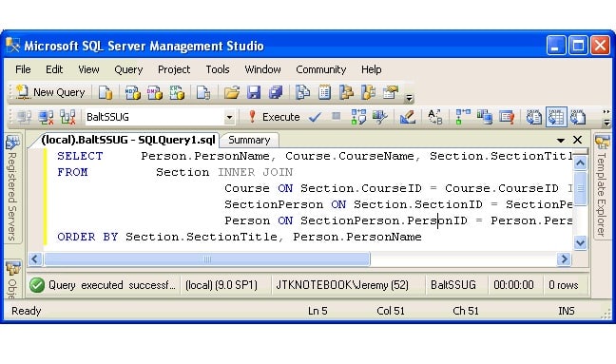Screen dimensions: 616x364
Task: Switch output to Results to File
Action: 578,117
